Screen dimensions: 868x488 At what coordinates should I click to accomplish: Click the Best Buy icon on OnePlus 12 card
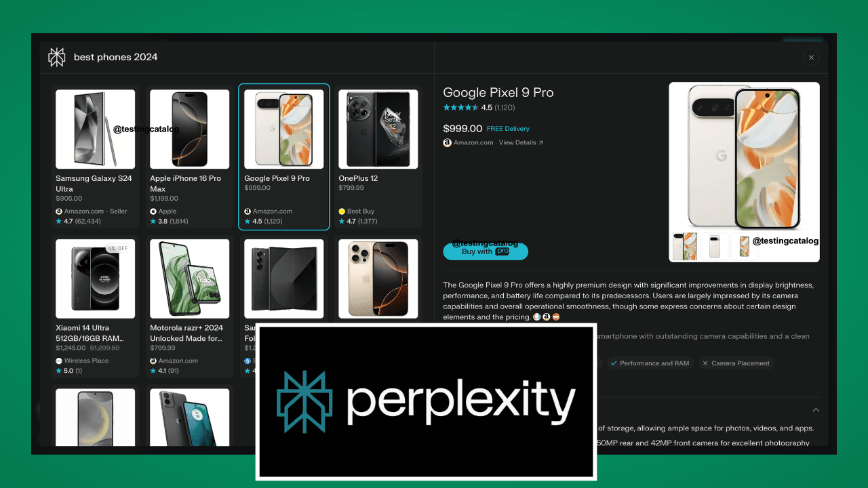(x=342, y=211)
